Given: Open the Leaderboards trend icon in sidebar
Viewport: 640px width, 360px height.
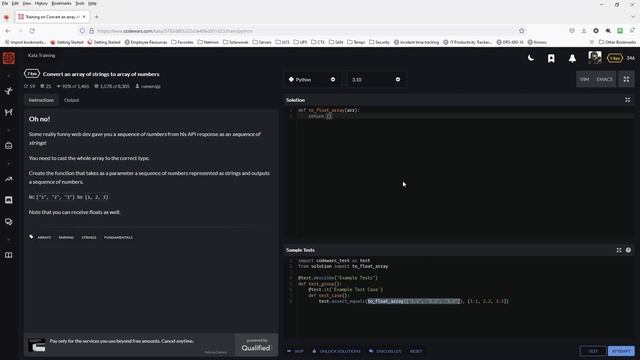Looking at the screenshot, I should 9,179.
